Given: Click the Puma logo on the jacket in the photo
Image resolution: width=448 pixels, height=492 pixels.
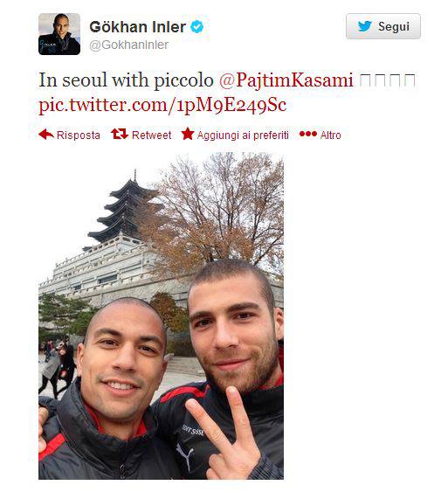Looking at the screenshot, I should tap(186, 456).
